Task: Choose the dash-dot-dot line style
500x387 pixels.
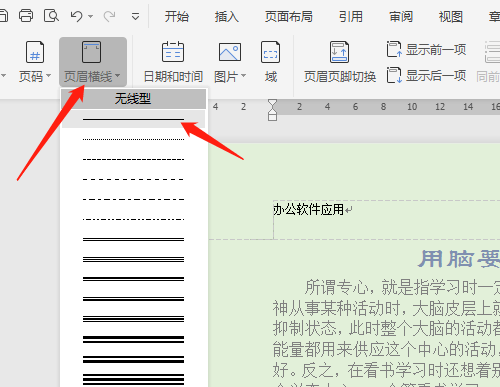Action: click(x=133, y=219)
